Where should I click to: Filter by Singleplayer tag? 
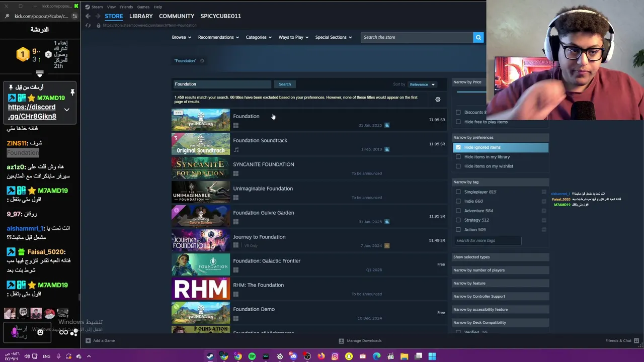pos(458,192)
